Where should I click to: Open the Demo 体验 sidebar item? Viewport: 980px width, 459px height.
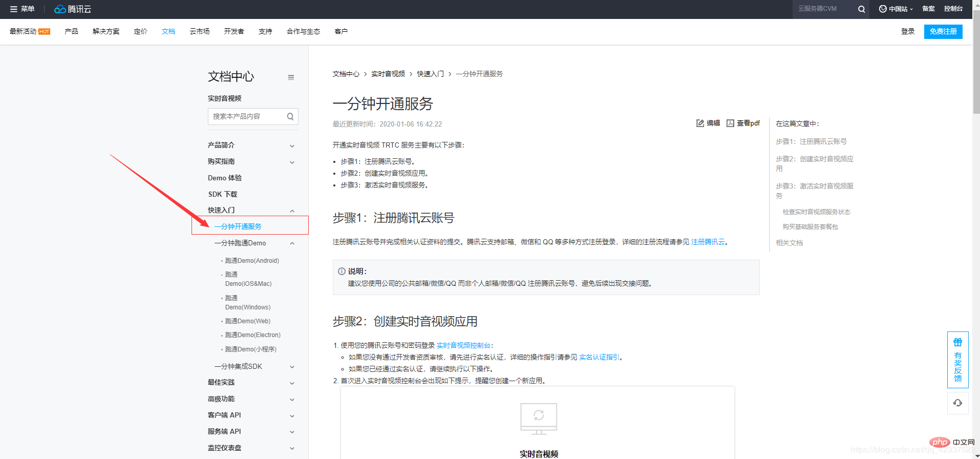point(225,178)
